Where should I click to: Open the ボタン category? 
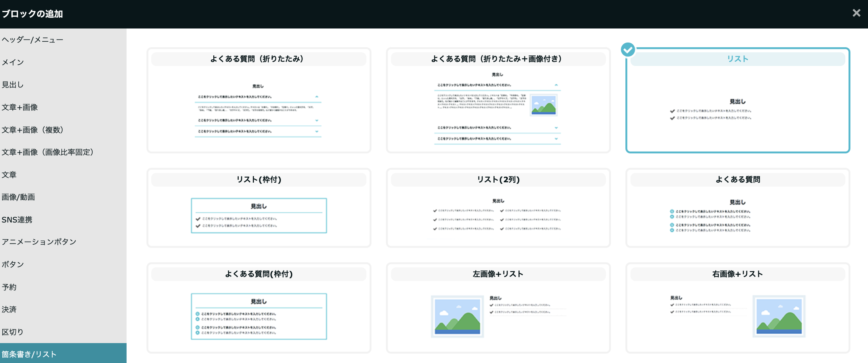point(63,265)
